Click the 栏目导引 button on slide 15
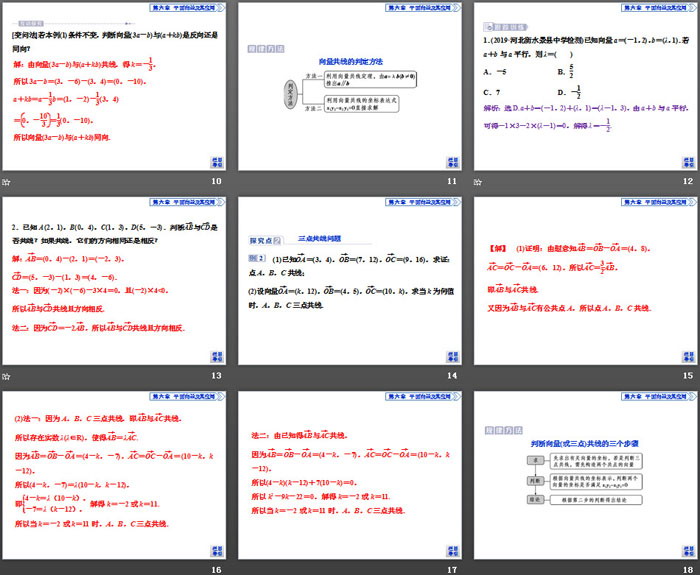 coord(688,357)
